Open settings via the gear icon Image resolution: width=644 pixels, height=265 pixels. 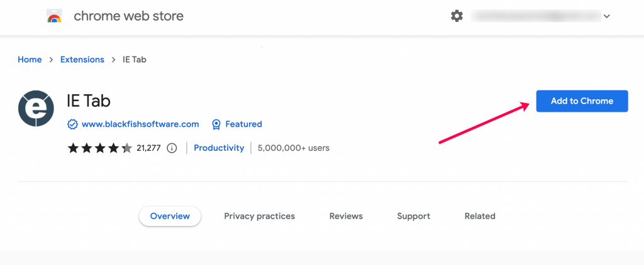pos(457,16)
